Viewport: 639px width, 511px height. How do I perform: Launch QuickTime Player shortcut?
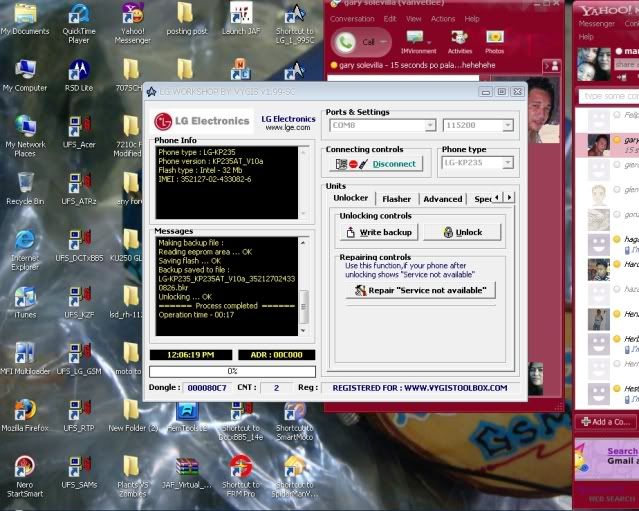(x=79, y=23)
